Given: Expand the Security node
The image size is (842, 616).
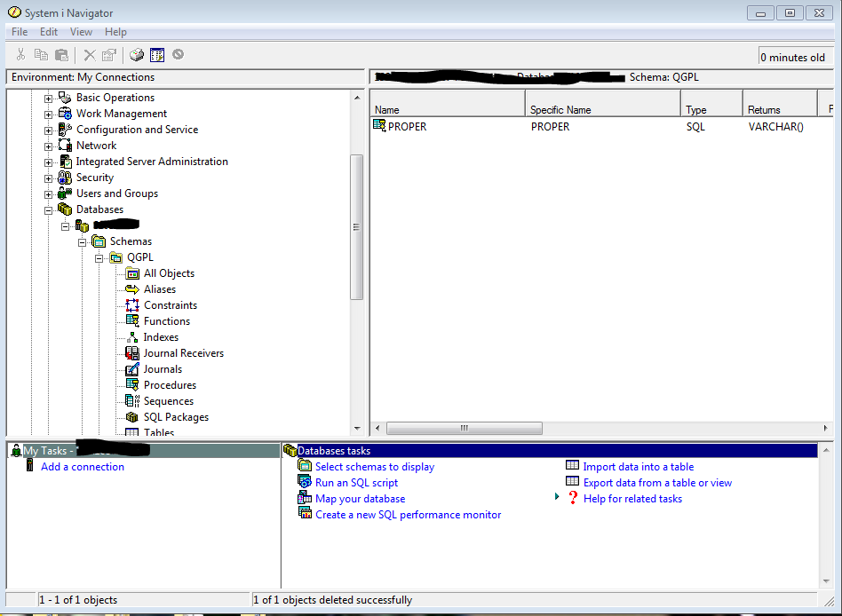Looking at the screenshot, I should (x=48, y=178).
